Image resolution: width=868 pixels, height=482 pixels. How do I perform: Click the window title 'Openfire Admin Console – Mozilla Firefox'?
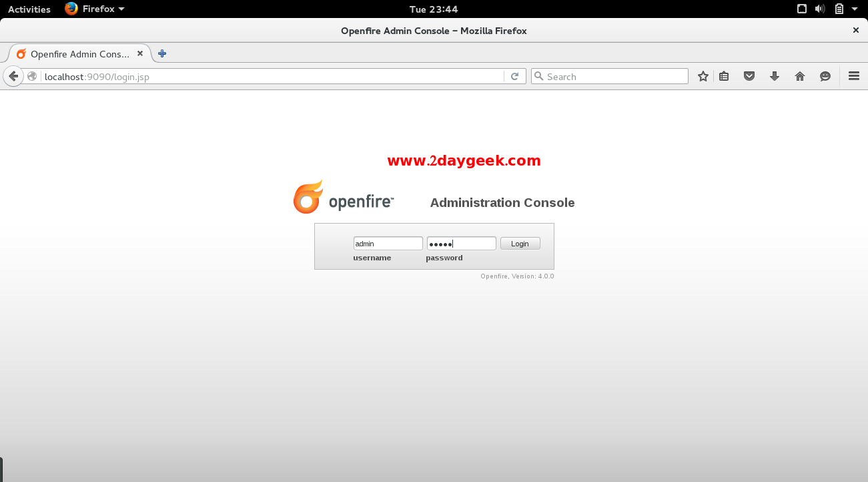point(434,30)
